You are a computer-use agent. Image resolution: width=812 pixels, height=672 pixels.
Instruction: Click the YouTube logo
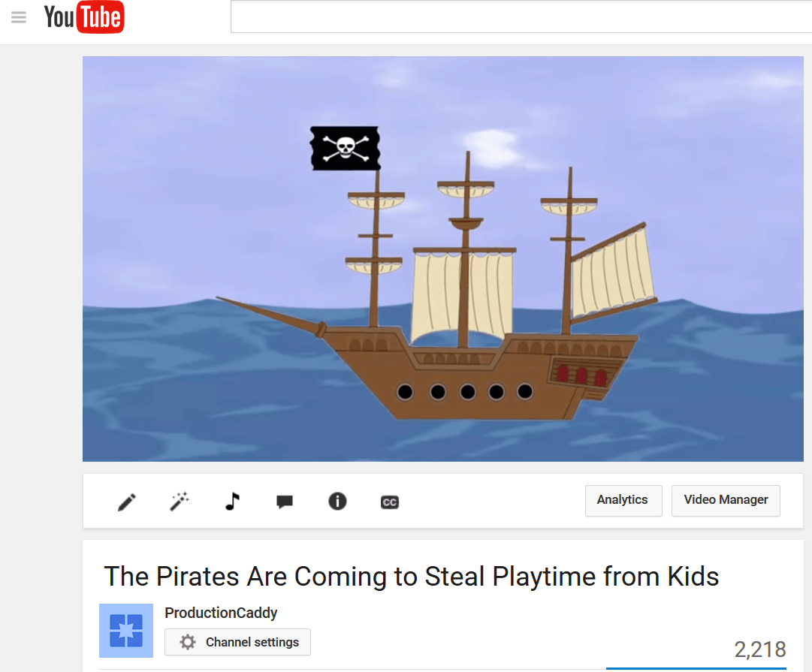pyautogui.click(x=83, y=17)
